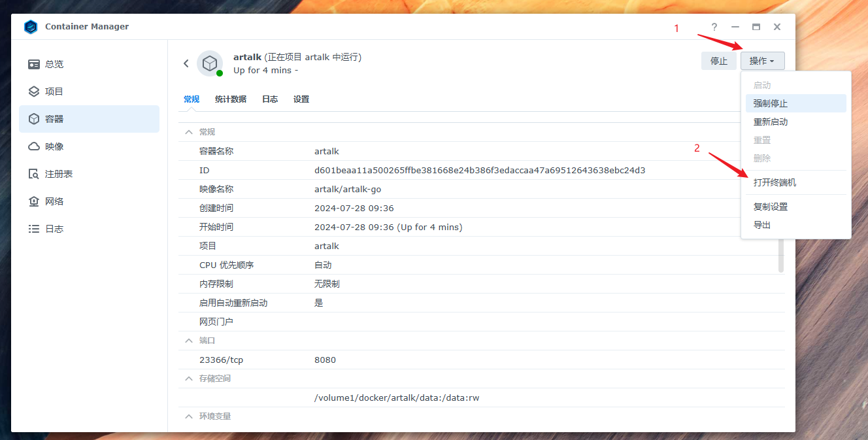Image resolution: width=868 pixels, height=440 pixels.
Task: Open the 网络 network sidebar item
Action: coord(89,201)
